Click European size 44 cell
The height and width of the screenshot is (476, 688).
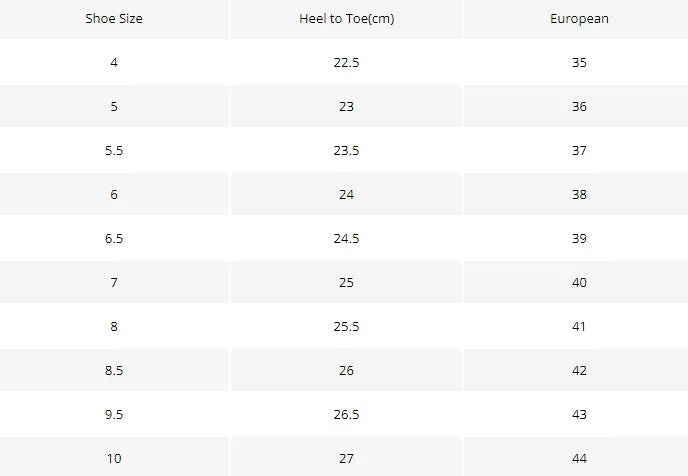pyautogui.click(x=576, y=457)
